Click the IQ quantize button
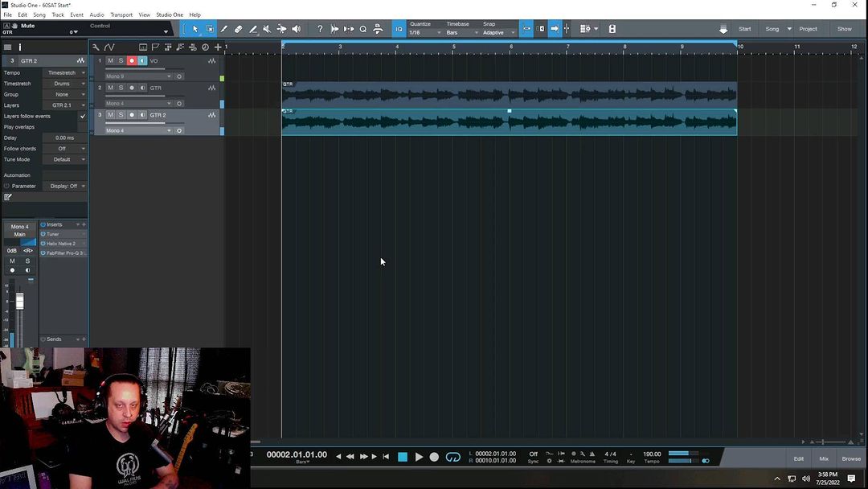The height and width of the screenshot is (489, 868). (399, 29)
